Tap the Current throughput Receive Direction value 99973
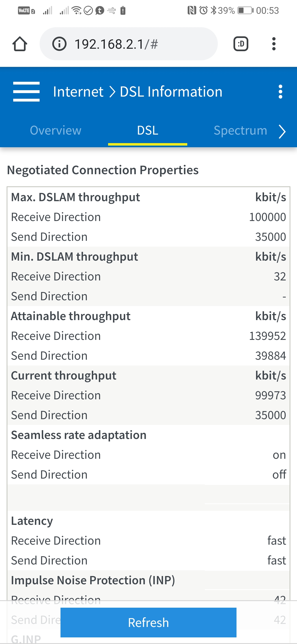This screenshot has width=297, height=644. [x=270, y=395]
